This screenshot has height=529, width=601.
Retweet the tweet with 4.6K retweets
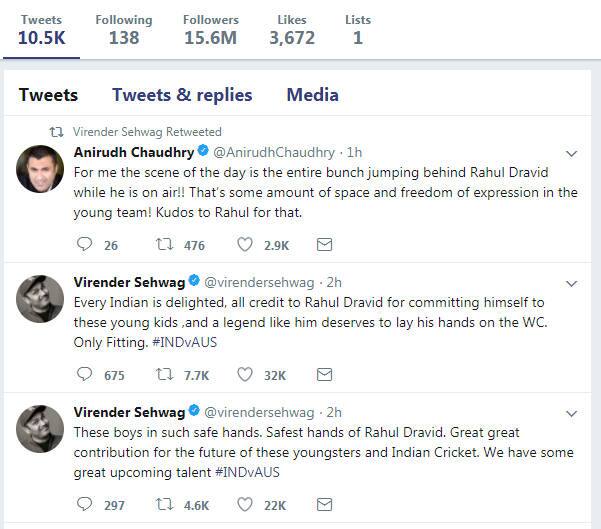[x=164, y=505]
